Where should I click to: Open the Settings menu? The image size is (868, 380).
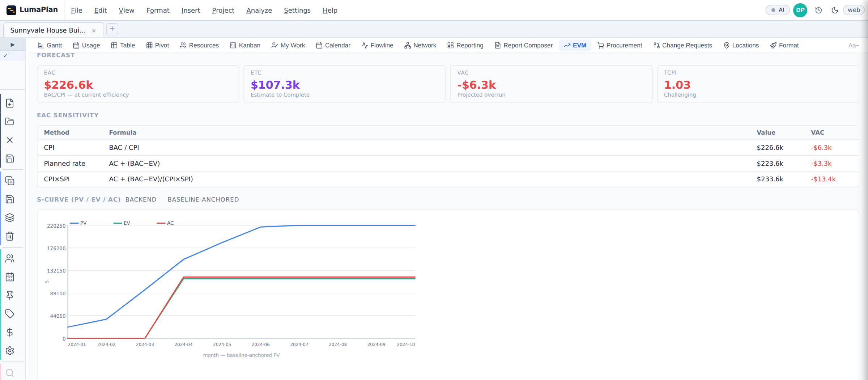pyautogui.click(x=297, y=10)
